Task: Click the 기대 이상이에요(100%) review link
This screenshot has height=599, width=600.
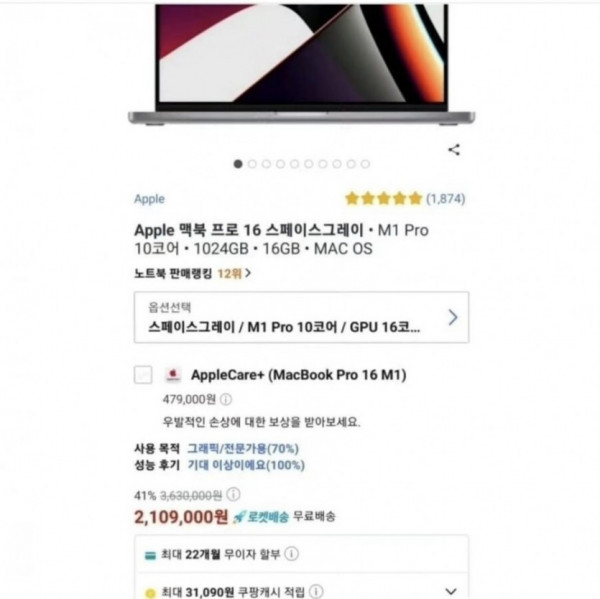Action: click(246, 465)
